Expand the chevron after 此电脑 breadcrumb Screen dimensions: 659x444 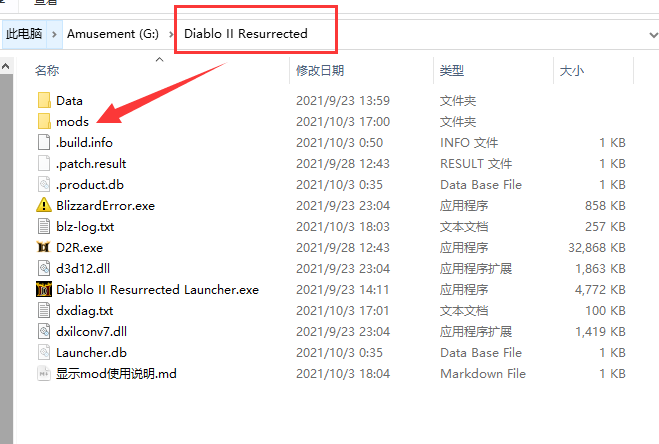click(x=54, y=34)
